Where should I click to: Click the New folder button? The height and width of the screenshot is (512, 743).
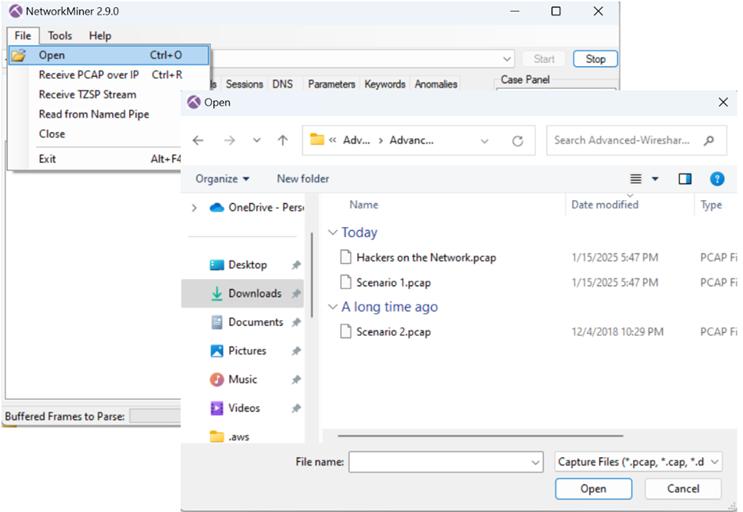pos(303,179)
